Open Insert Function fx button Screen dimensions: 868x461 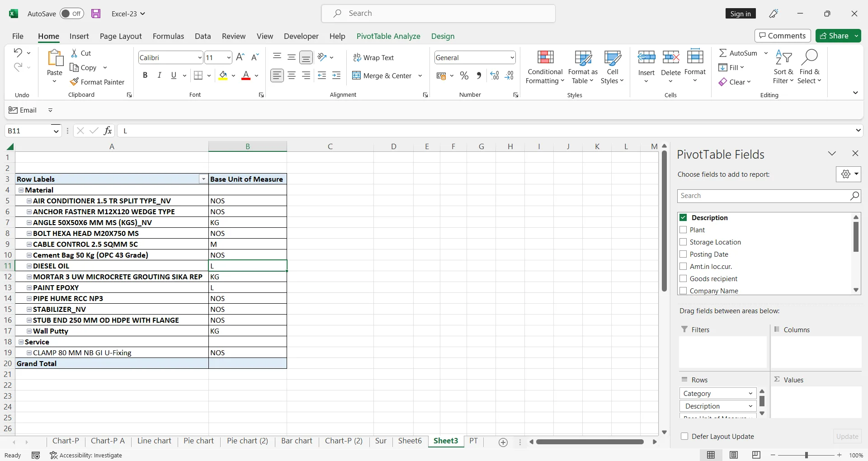click(x=108, y=131)
